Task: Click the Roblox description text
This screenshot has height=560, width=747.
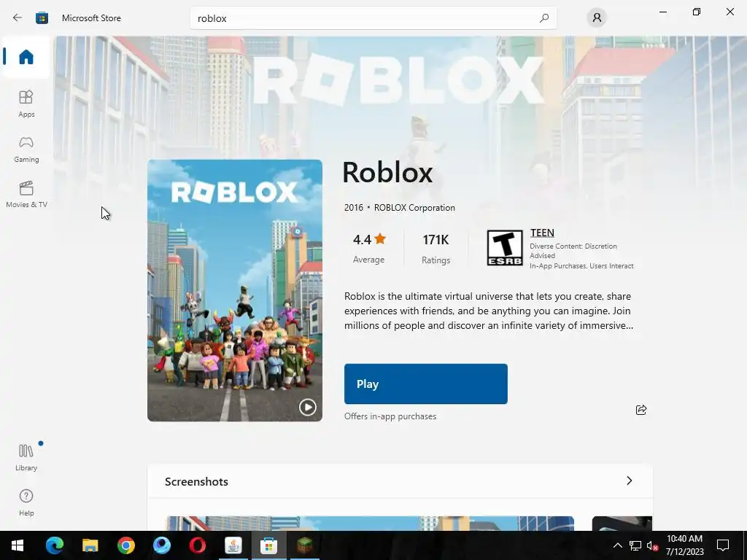Action: [489, 311]
